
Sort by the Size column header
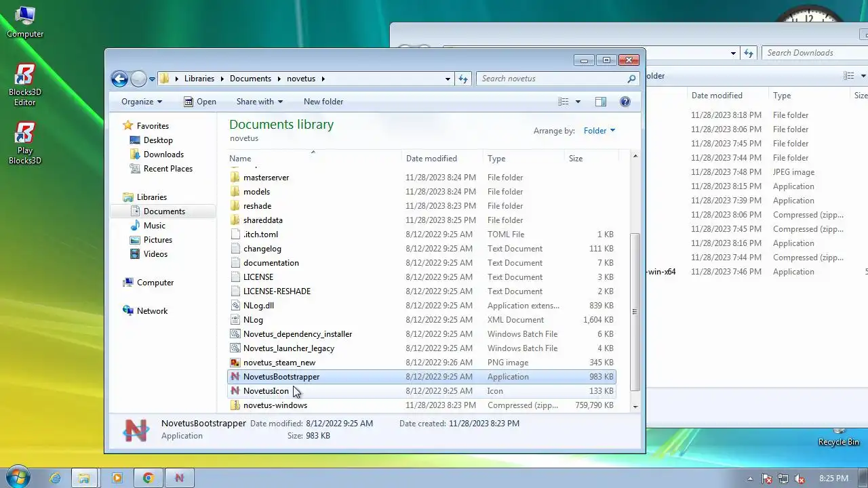pyautogui.click(x=591, y=159)
